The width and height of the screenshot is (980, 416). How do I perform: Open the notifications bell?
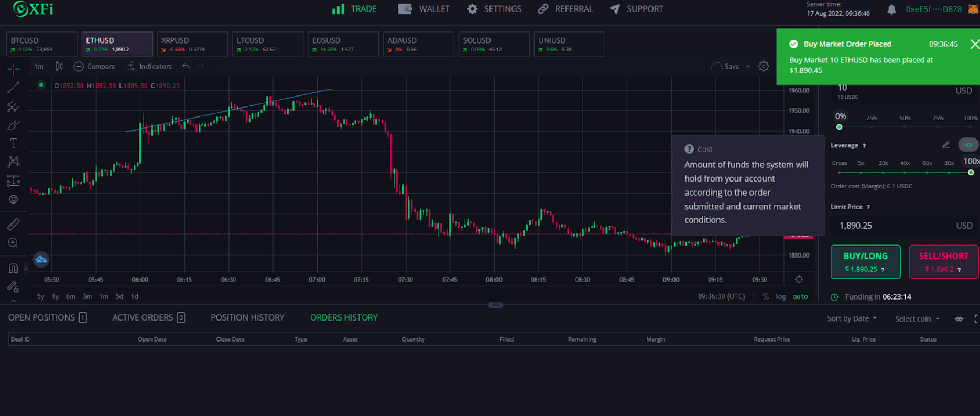891,9
